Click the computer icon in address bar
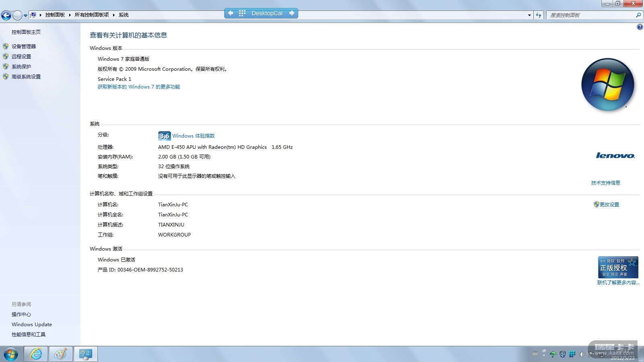Screen dimensions: 644x362 [33, 15]
